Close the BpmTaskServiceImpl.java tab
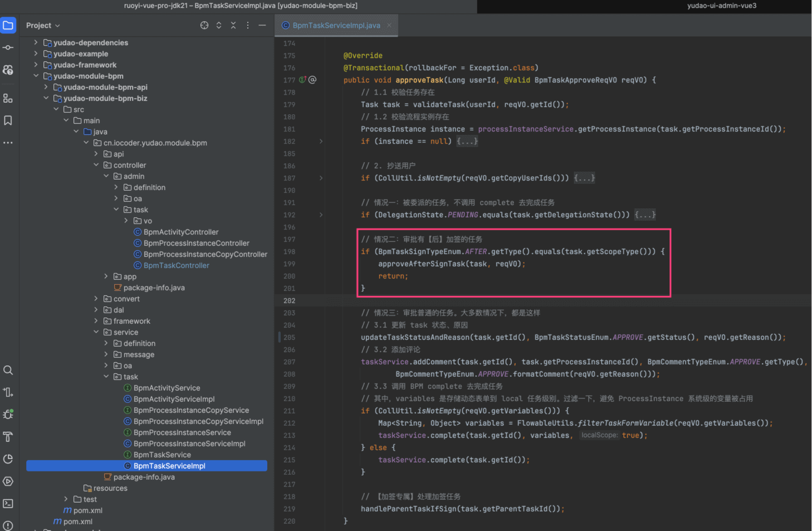Screen dimensions: 812x531 389,26
